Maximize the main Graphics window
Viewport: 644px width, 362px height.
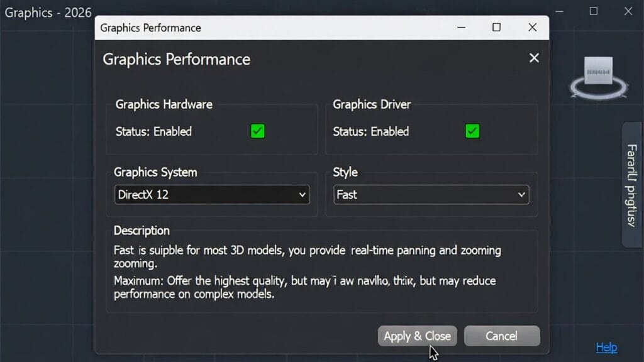(x=592, y=11)
